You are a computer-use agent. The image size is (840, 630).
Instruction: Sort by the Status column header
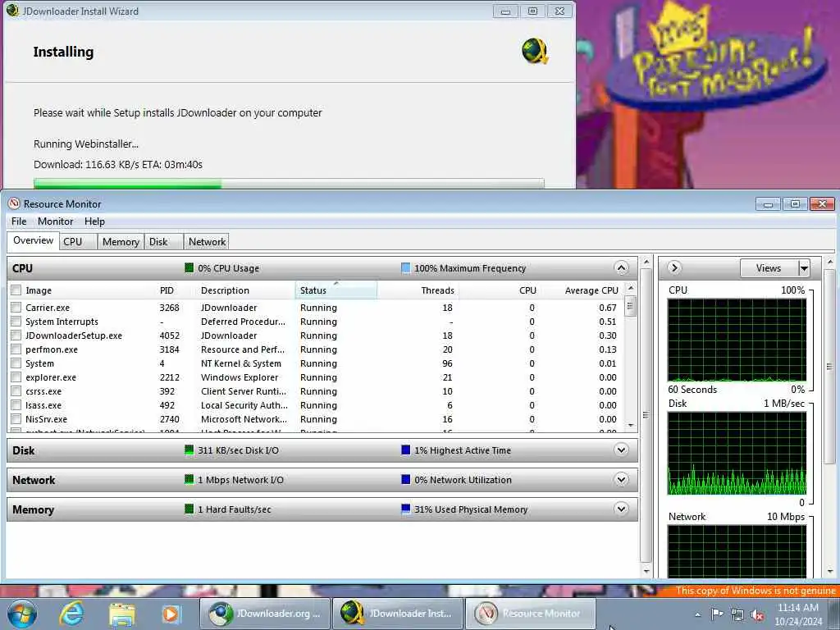(336, 290)
